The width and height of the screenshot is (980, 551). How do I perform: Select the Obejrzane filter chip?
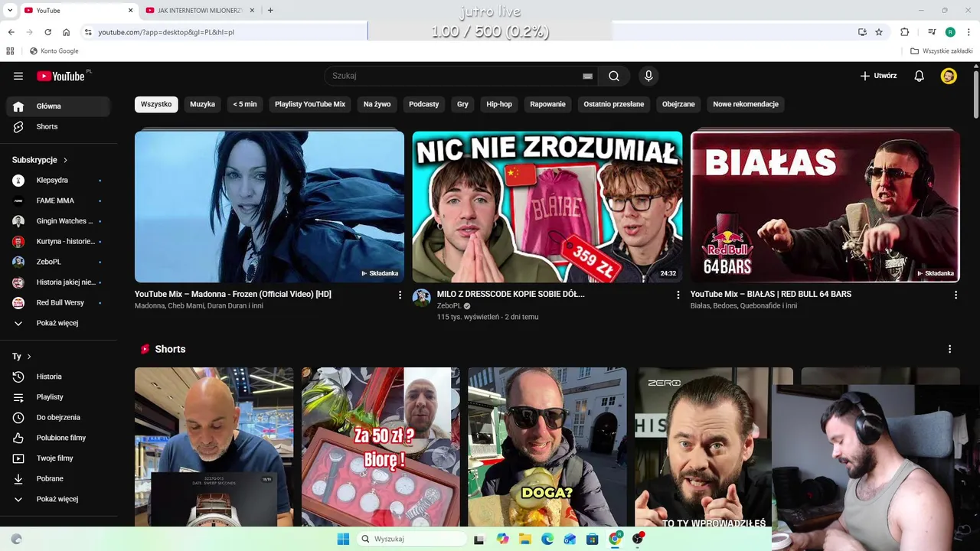679,104
